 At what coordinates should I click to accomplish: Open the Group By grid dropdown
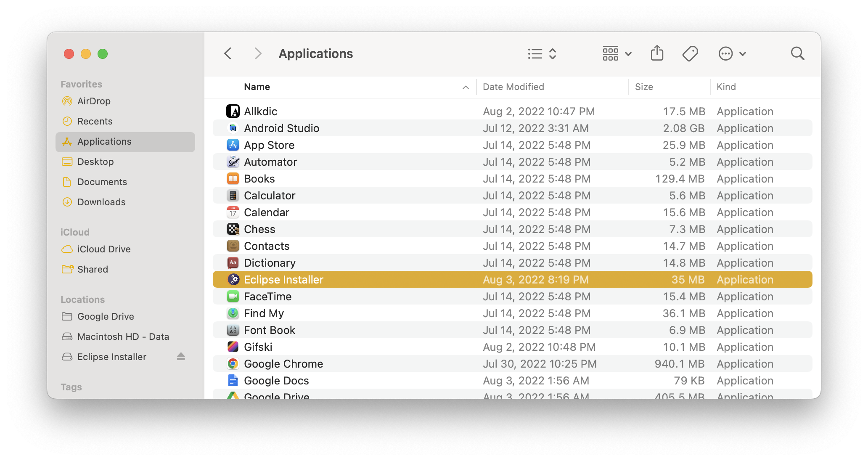(x=617, y=53)
